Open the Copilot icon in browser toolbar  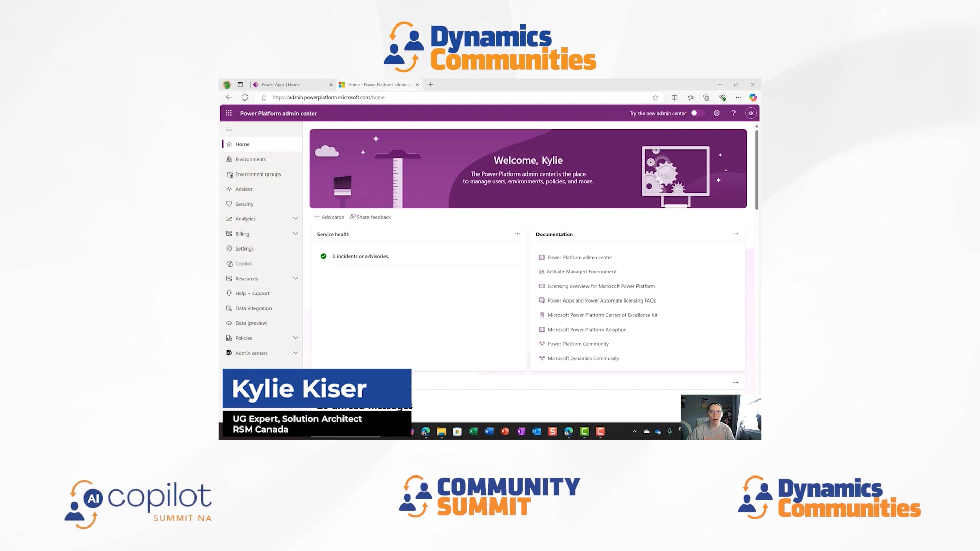(x=753, y=97)
